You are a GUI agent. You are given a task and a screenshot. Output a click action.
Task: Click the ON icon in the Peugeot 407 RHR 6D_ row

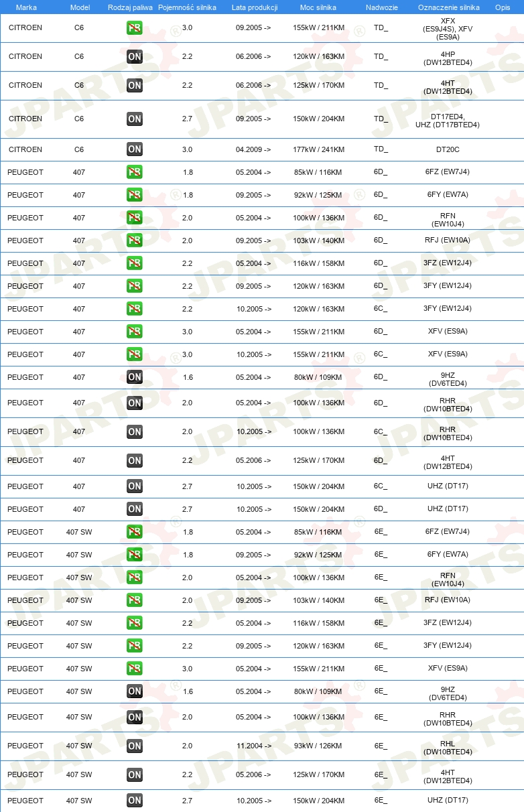(134, 403)
